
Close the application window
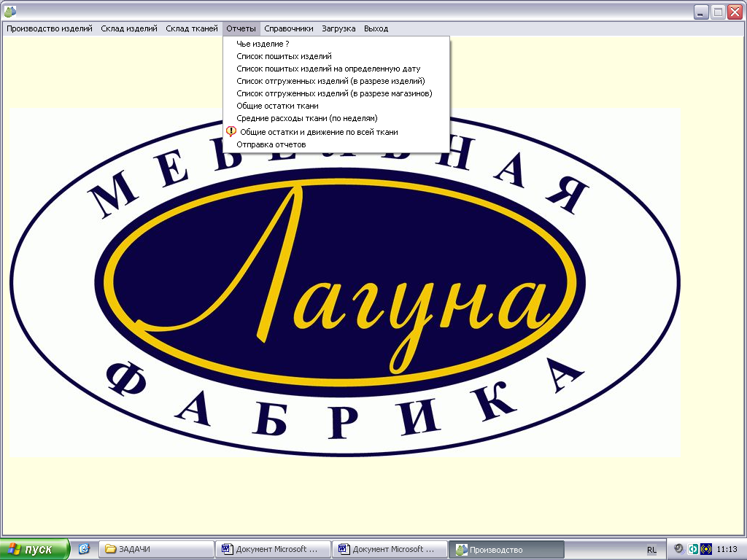[x=735, y=12]
